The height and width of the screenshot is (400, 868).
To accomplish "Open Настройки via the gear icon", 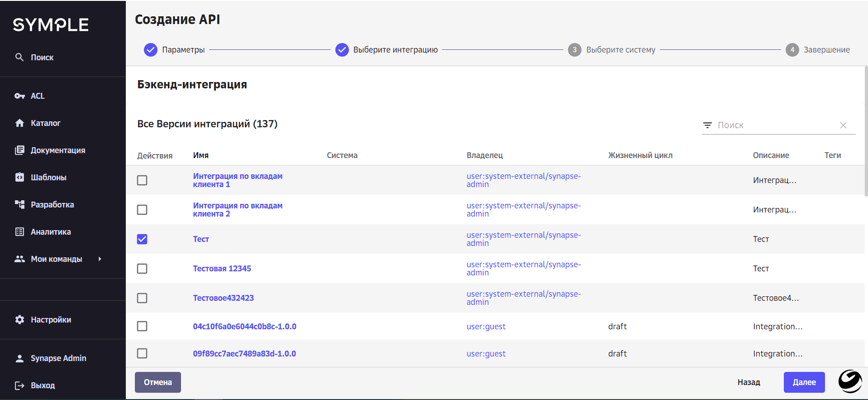I will 19,320.
